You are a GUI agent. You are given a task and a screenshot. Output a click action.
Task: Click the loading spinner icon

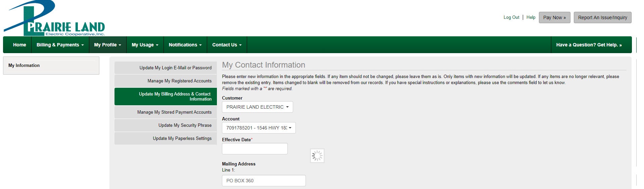317,156
